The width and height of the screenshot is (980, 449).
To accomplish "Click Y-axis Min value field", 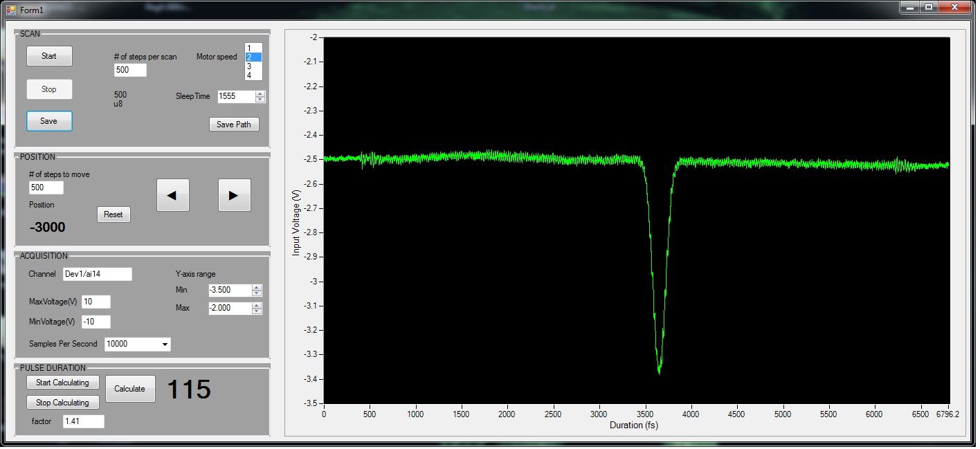I will pos(230,291).
